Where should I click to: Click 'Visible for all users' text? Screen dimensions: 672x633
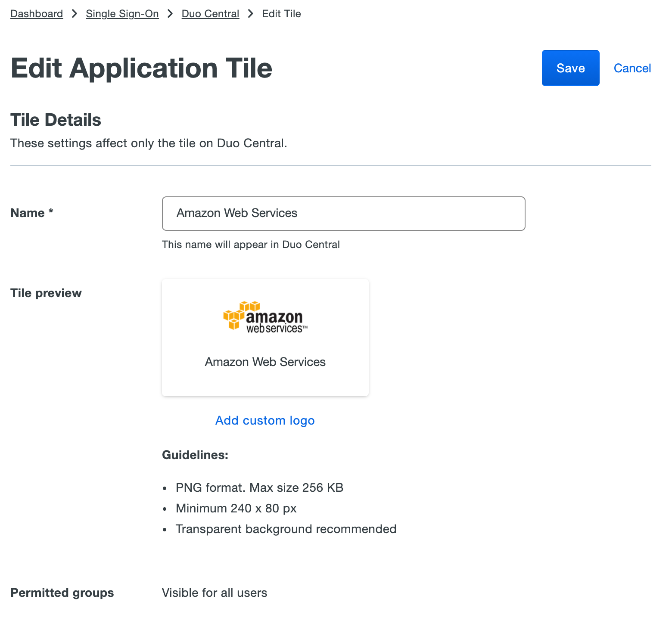(x=215, y=593)
